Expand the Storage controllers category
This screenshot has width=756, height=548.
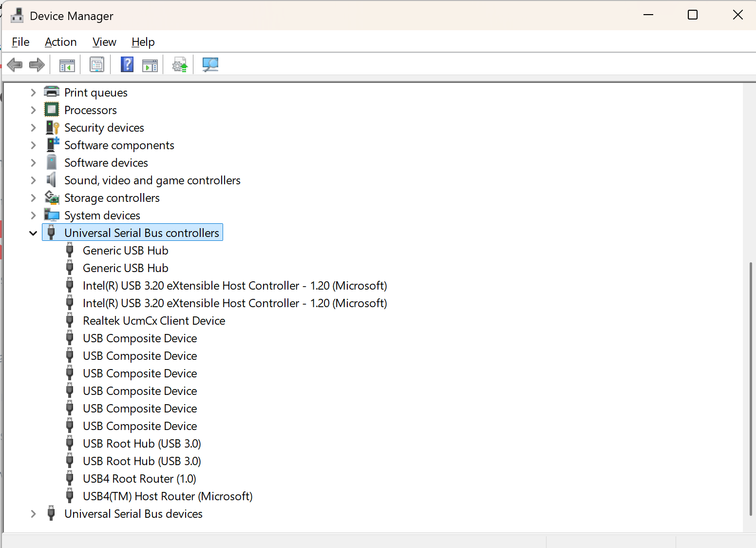(33, 197)
